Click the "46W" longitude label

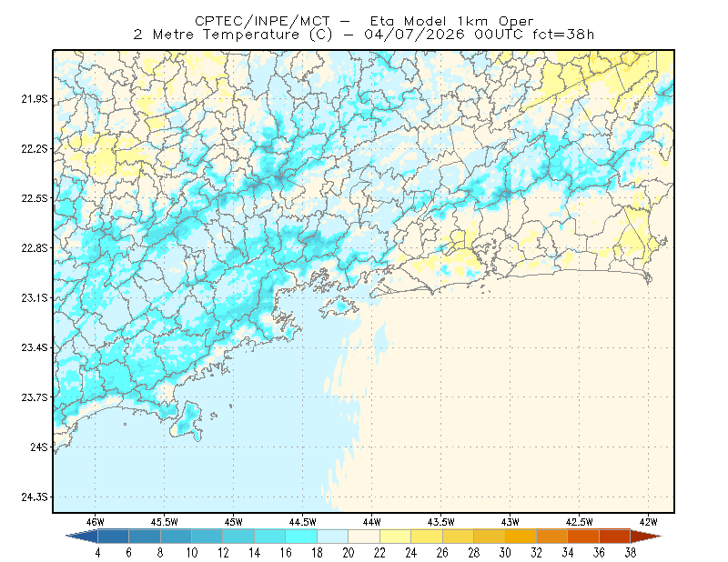click(x=96, y=522)
